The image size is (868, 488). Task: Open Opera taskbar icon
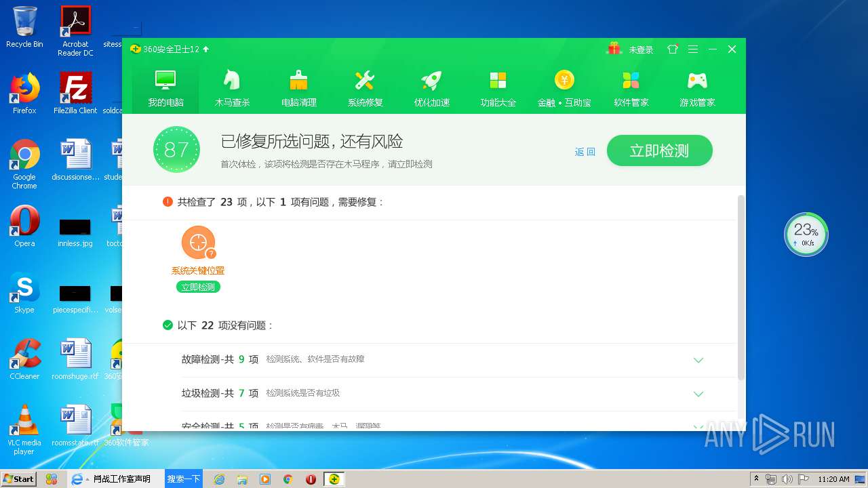311,479
